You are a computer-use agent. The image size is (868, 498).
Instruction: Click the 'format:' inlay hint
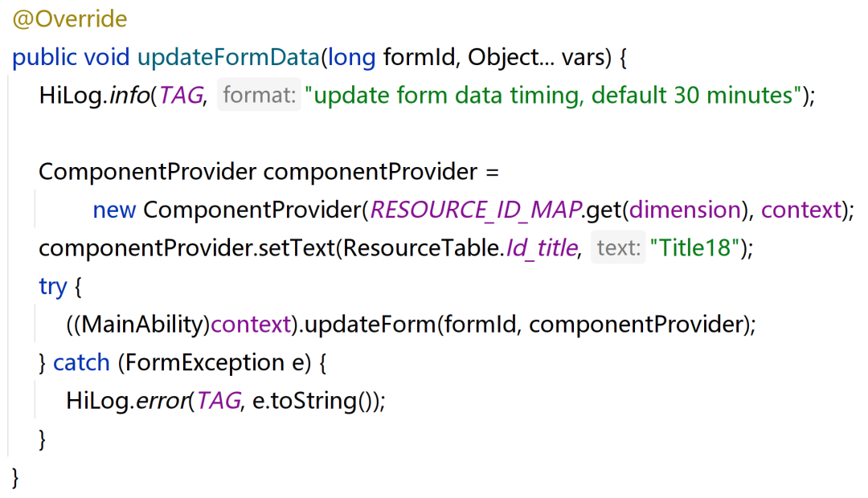click(x=259, y=96)
